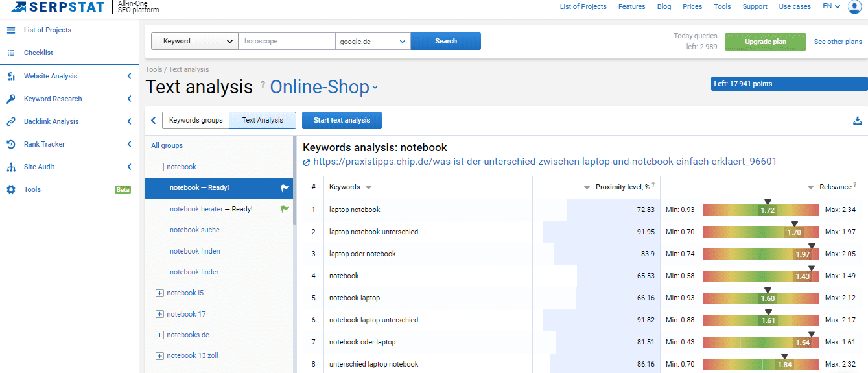This screenshot has width=868, height=373.
Task: Open the google.de search engine dropdown
Action: 373,41
